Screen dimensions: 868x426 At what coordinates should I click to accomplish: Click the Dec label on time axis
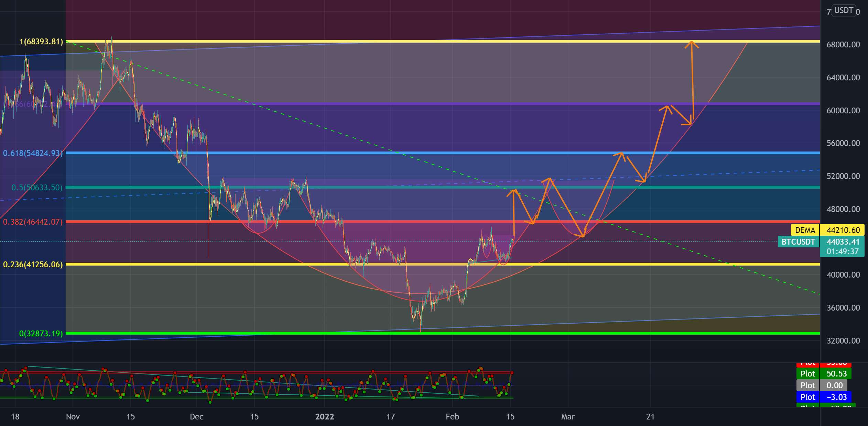196,417
